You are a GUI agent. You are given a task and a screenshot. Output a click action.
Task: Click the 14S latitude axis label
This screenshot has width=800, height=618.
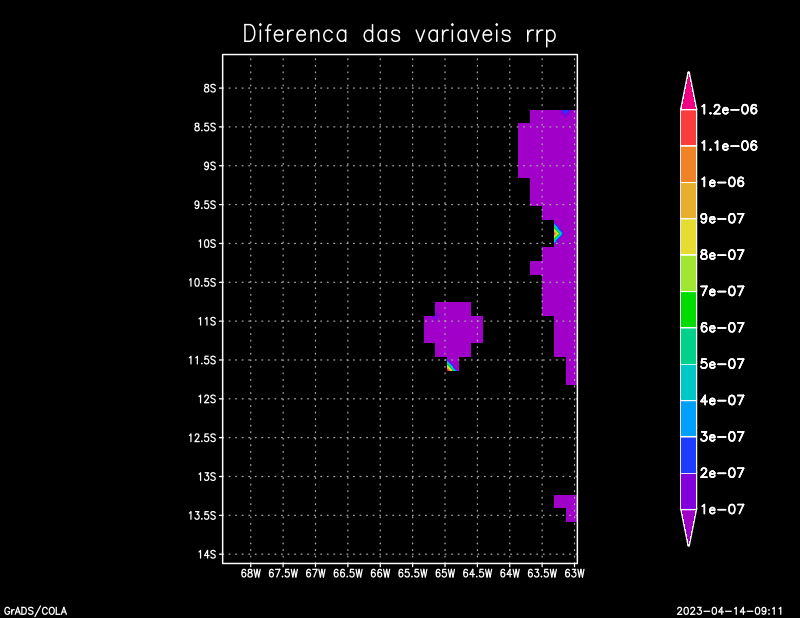208,554
